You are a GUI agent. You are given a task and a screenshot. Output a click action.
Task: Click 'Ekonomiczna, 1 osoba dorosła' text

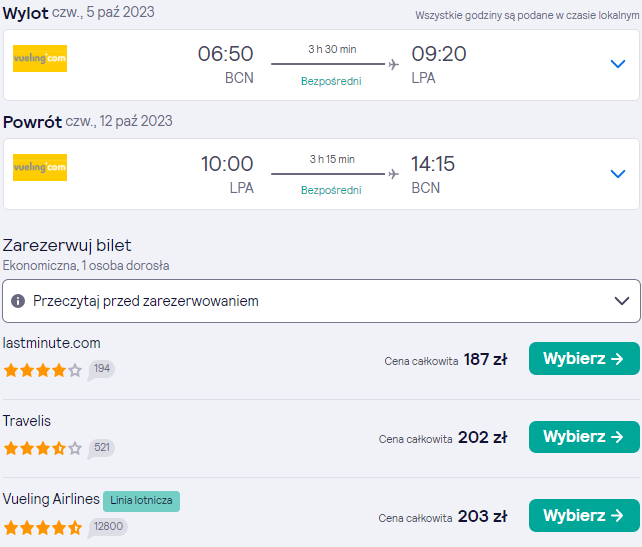pyautogui.click(x=86, y=266)
